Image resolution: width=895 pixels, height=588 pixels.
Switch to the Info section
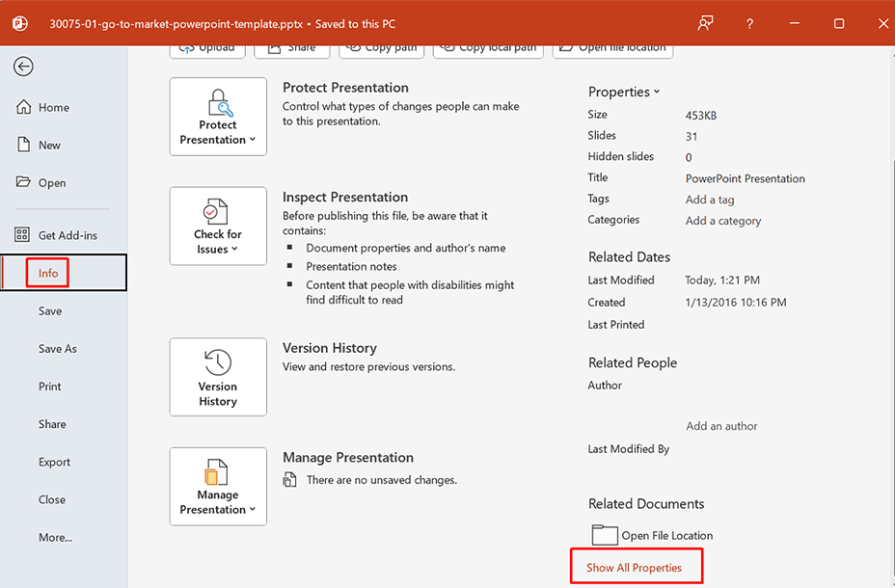tap(47, 273)
